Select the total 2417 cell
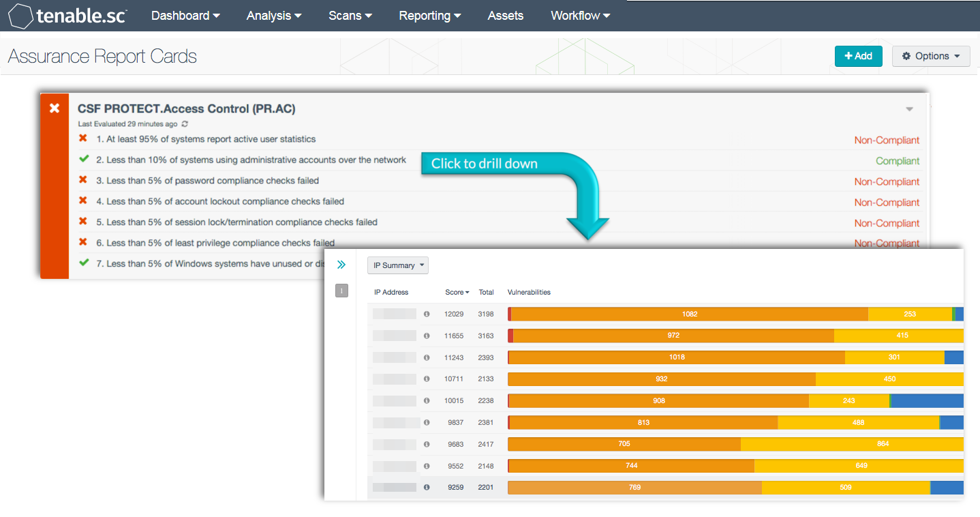The height and width of the screenshot is (517, 980). point(486,444)
